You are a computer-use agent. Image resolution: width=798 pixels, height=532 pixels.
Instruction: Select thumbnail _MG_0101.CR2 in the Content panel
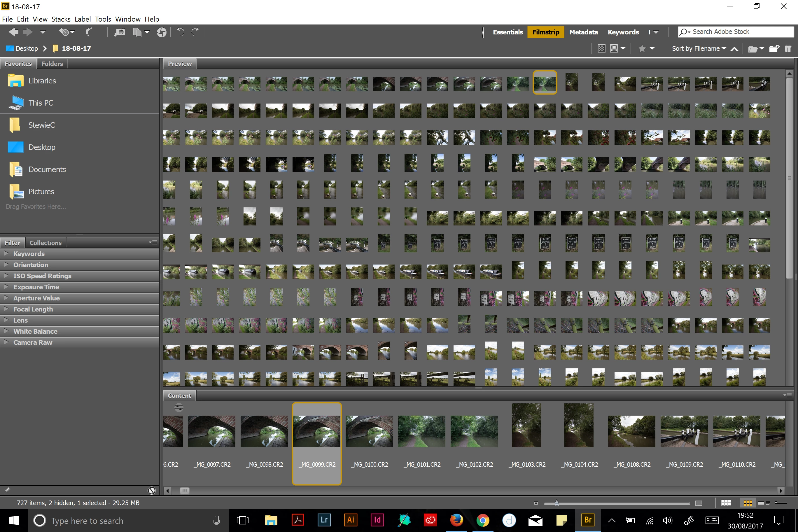(x=421, y=432)
